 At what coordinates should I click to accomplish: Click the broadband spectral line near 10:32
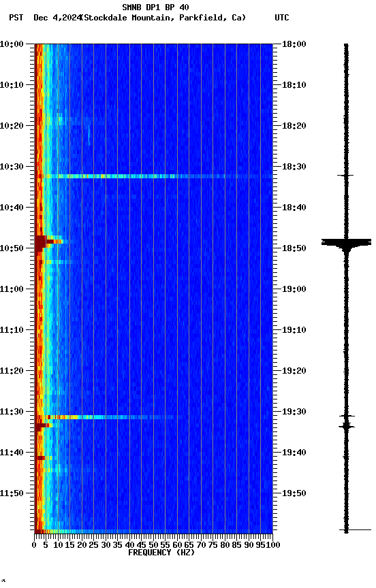coord(153,176)
